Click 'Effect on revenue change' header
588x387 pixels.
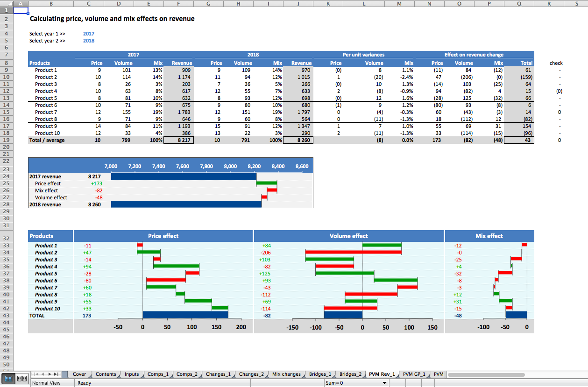point(474,55)
